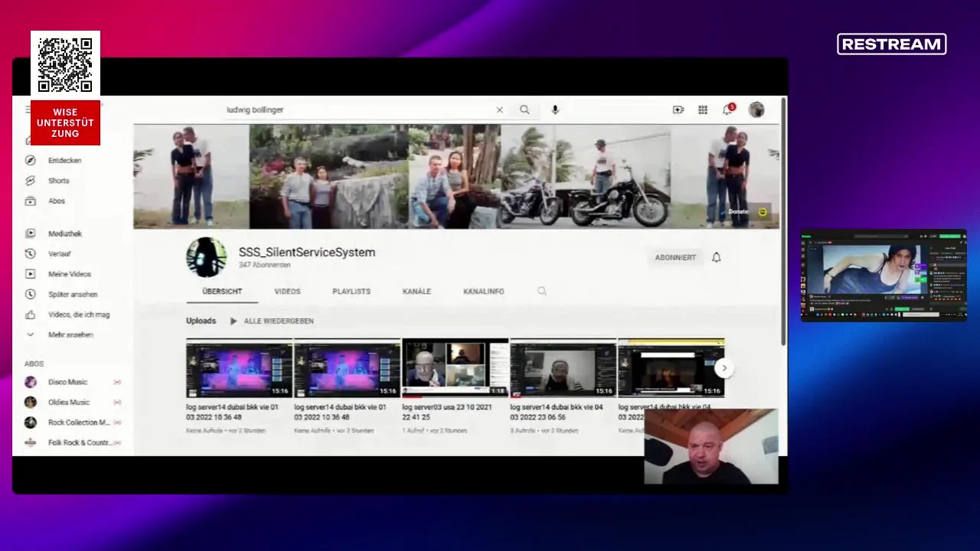Click the Verlauf history icon
The image size is (980, 551).
tap(31, 254)
